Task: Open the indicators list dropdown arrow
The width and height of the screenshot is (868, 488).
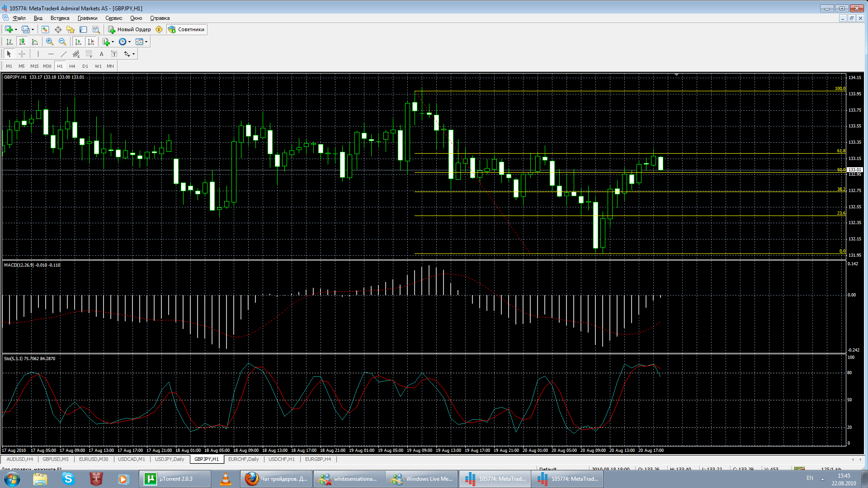Action: click(x=113, y=42)
